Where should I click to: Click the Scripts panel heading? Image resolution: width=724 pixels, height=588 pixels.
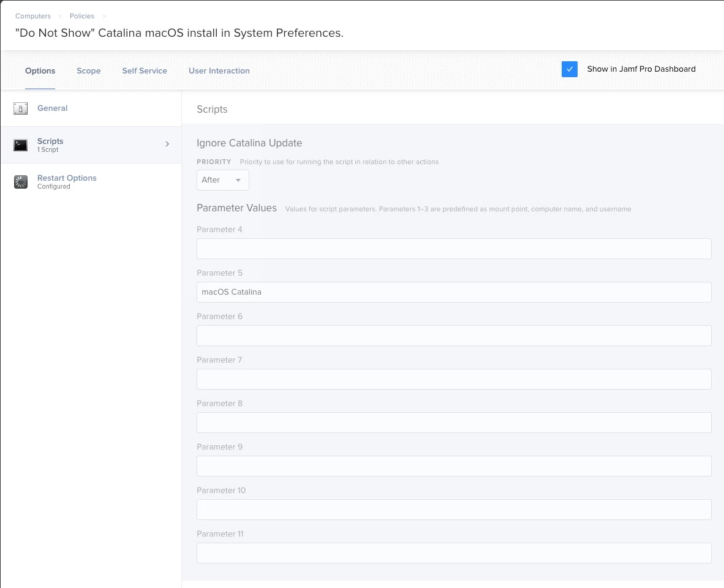(212, 110)
